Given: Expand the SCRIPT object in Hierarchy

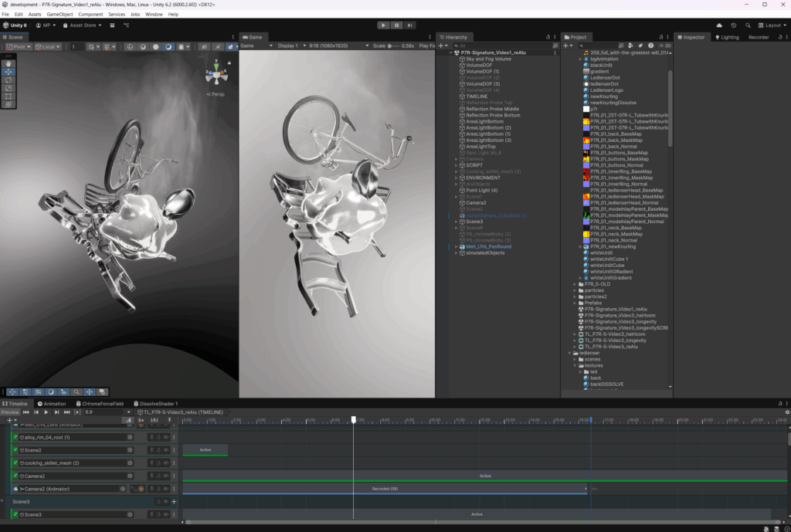Looking at the screenshot, I should (457, 165).
